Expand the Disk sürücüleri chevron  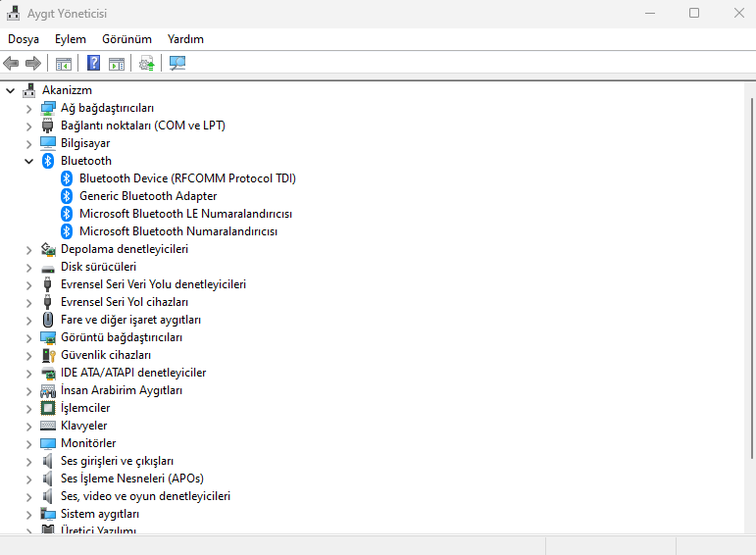click(29, 267)
